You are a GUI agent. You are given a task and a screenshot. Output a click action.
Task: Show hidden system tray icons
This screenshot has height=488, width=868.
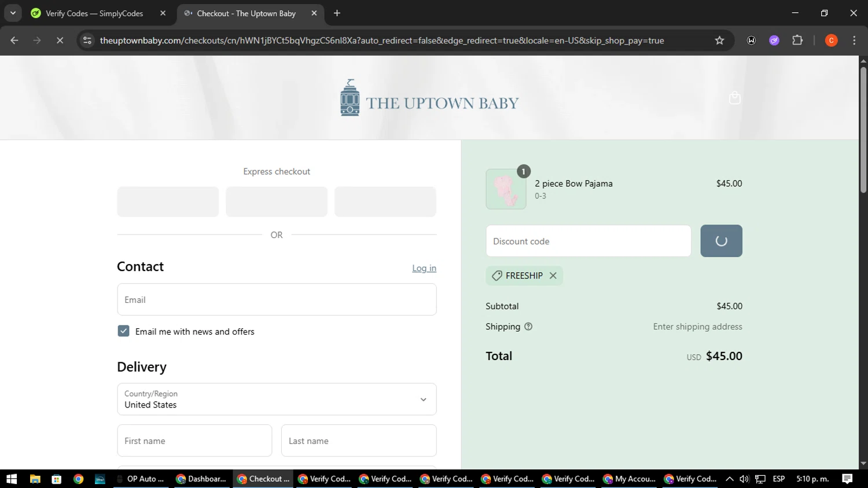click(729, 479)
